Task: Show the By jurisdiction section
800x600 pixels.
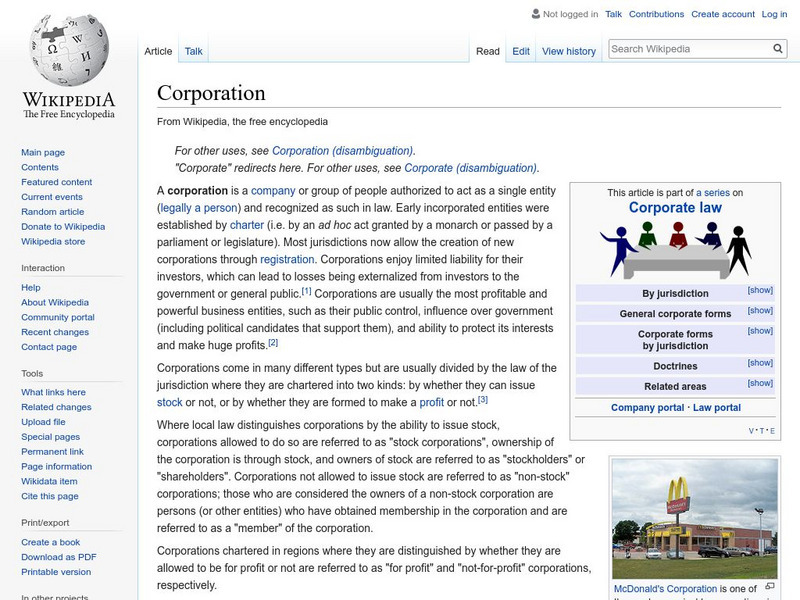Action: pos(760,290)
